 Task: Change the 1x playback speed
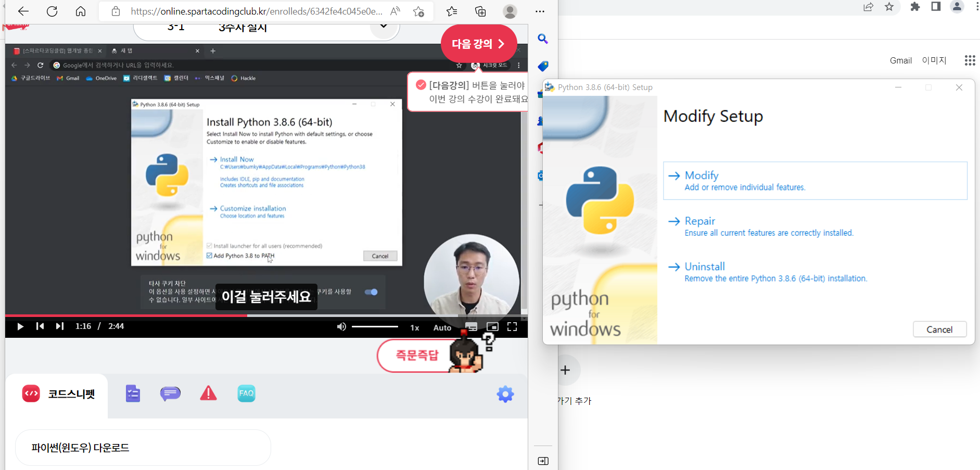pos(415,327)
